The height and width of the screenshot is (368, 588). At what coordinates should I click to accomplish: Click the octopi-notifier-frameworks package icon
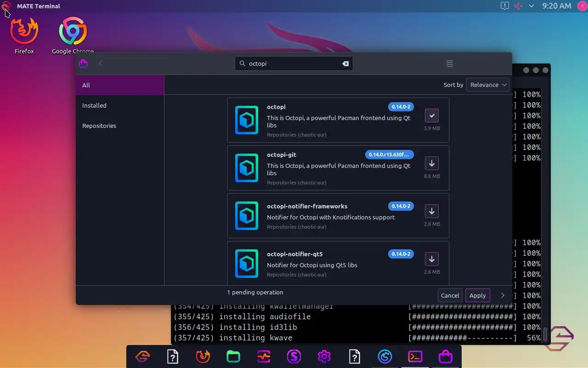pos(247,215)
